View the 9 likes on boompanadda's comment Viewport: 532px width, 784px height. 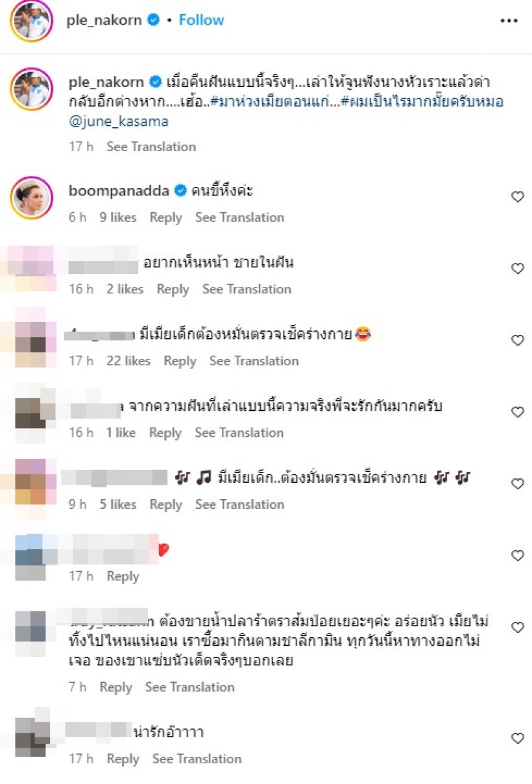[x=118, y=217]
